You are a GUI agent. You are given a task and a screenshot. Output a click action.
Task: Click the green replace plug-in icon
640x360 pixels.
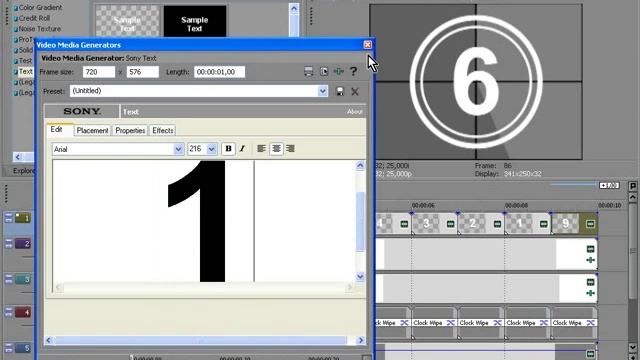338,71
